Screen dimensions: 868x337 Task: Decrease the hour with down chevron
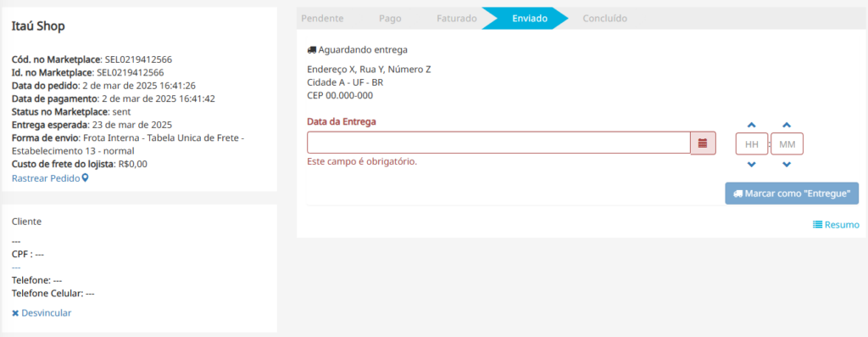pyautogui.click(x=752, y=164)
